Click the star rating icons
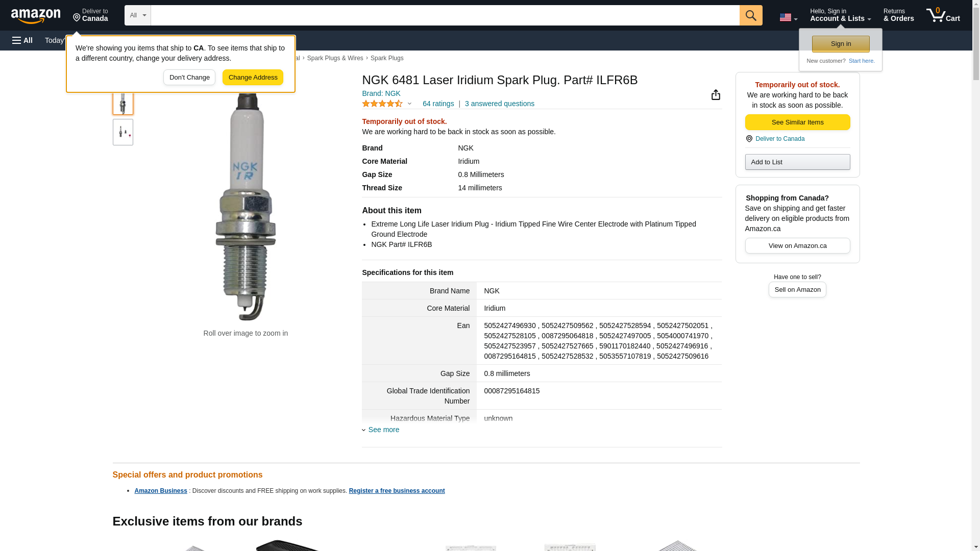 click(382, 104)
